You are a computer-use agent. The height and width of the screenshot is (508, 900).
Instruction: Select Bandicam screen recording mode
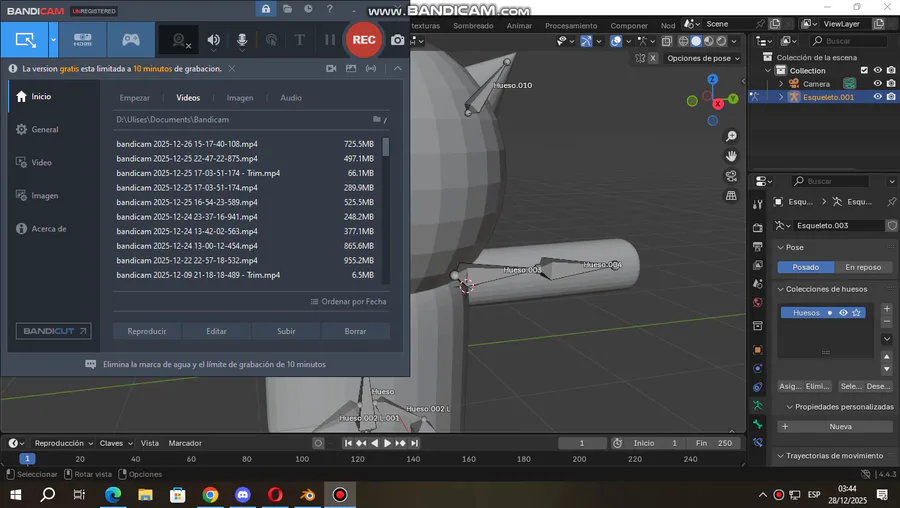[x=25, y=40]
